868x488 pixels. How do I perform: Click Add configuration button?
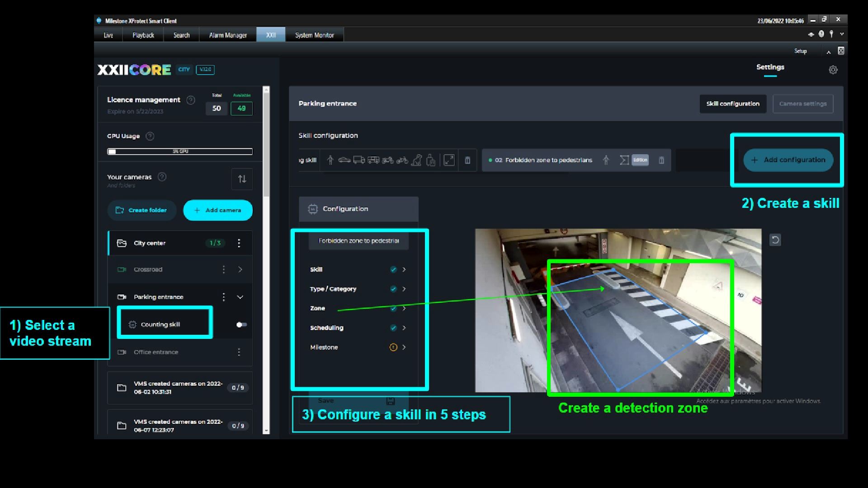pyautogui.click(x=788, y=160)
